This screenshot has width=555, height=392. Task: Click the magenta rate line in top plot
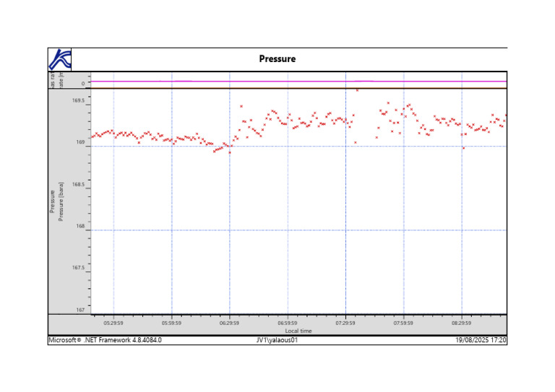point(298,82)
